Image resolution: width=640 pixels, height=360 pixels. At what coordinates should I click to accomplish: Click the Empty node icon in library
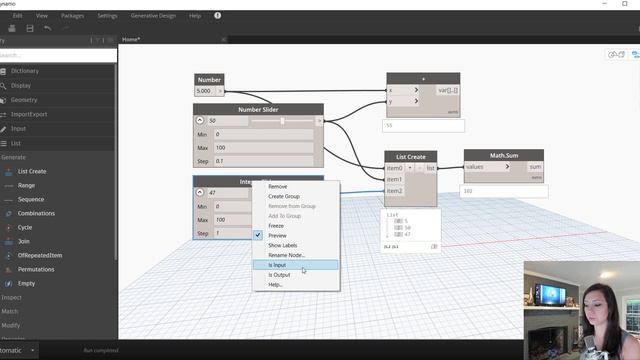(x=9, y=283)
